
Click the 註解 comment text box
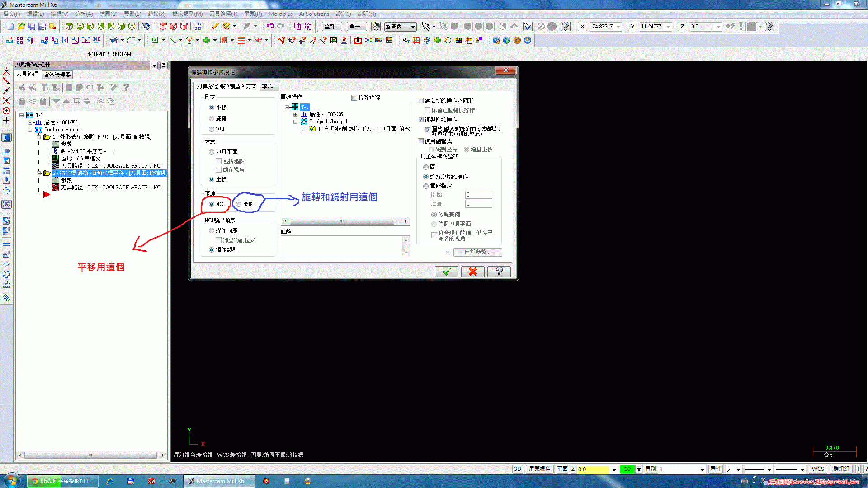pyautogui.click(x=342, y=246)
